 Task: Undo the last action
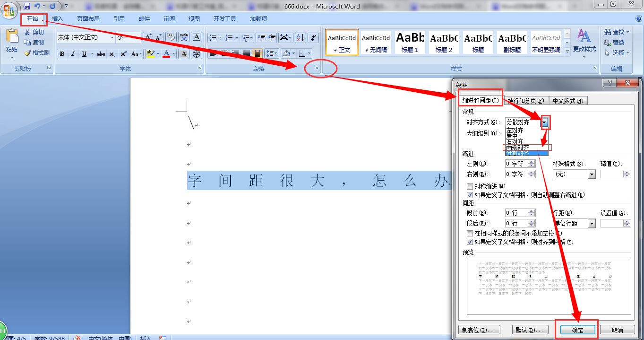point(37,6)
